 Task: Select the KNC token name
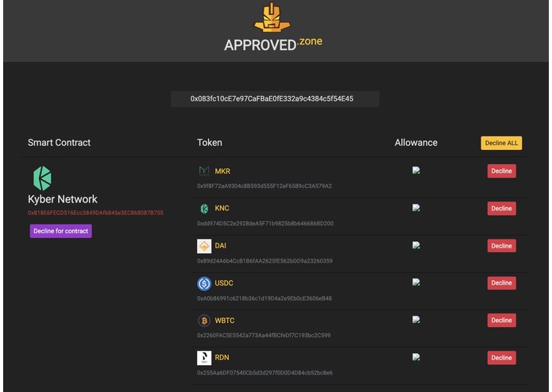coord(222,208)
